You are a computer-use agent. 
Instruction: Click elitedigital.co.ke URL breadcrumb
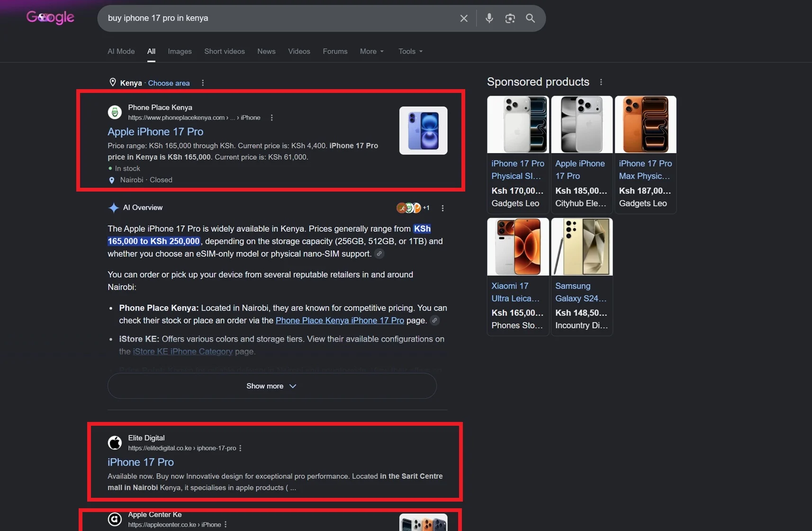(x=182, y=448)
